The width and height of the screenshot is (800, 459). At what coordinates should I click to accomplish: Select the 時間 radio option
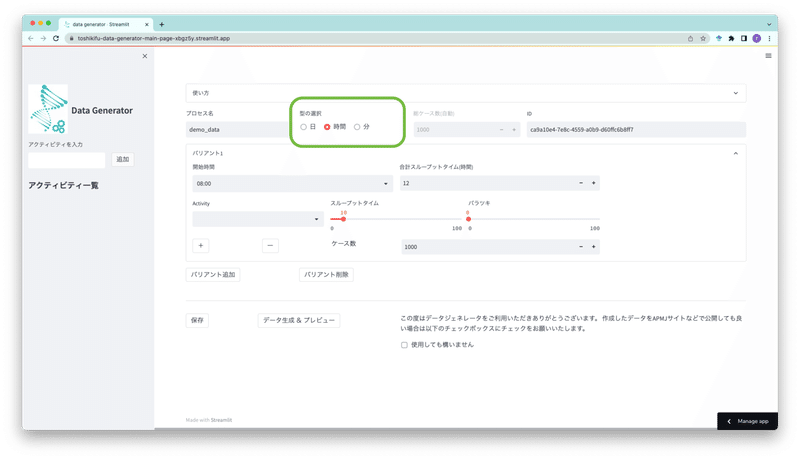[x=327, y=127]
